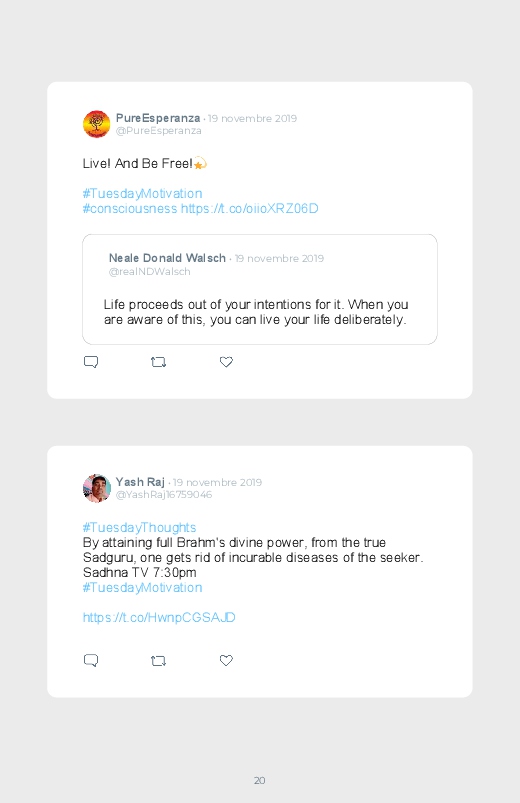520x803 pixels.
Task: Click the reply icon on PureEsperanza's tweet
Action: [91, 362]
